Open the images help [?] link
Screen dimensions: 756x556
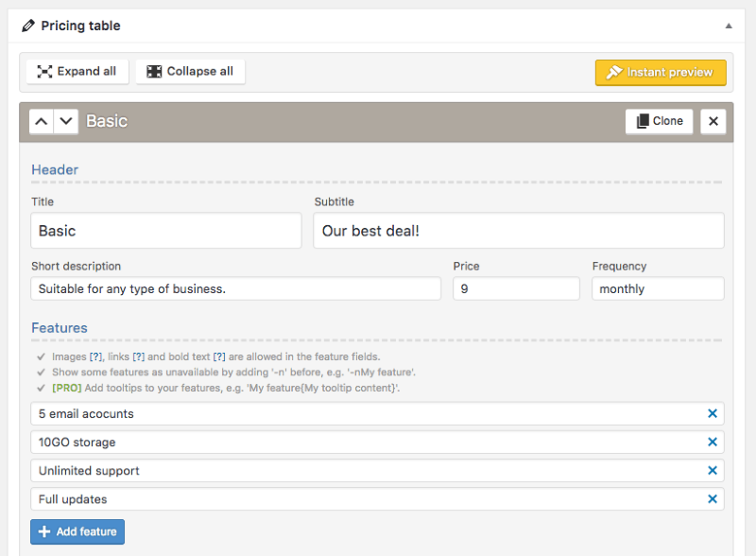[95, 356]
